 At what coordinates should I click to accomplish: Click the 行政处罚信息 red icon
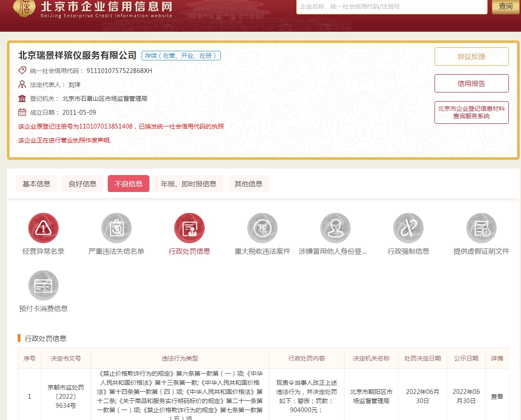[x=189, y=227]
